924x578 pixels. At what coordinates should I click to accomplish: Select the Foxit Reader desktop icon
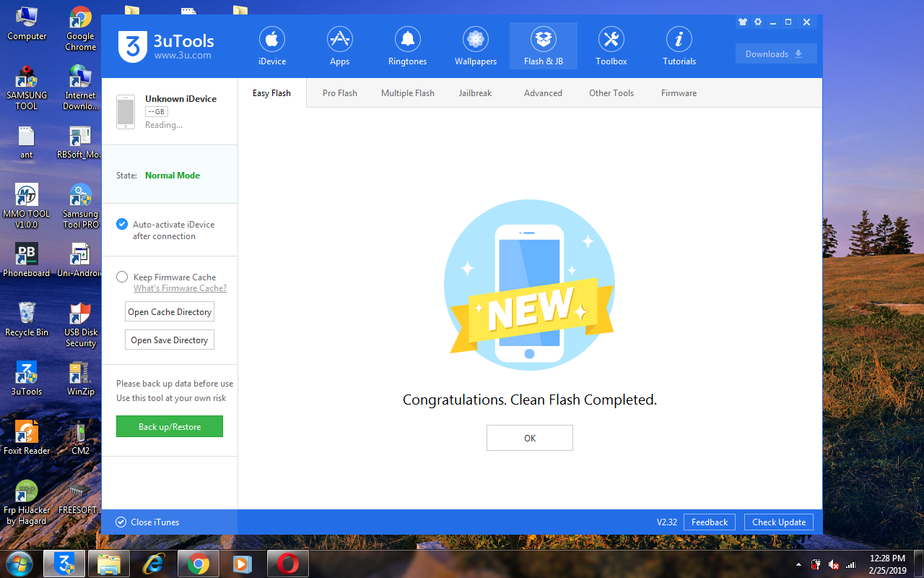pos(27,438)
